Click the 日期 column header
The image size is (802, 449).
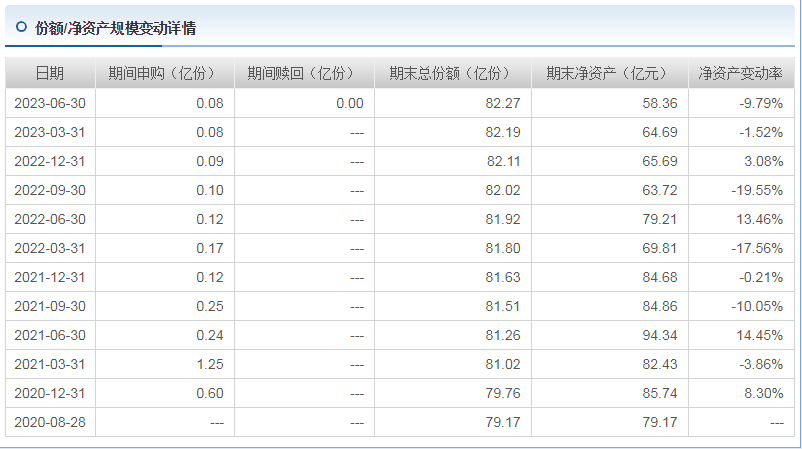50,74
